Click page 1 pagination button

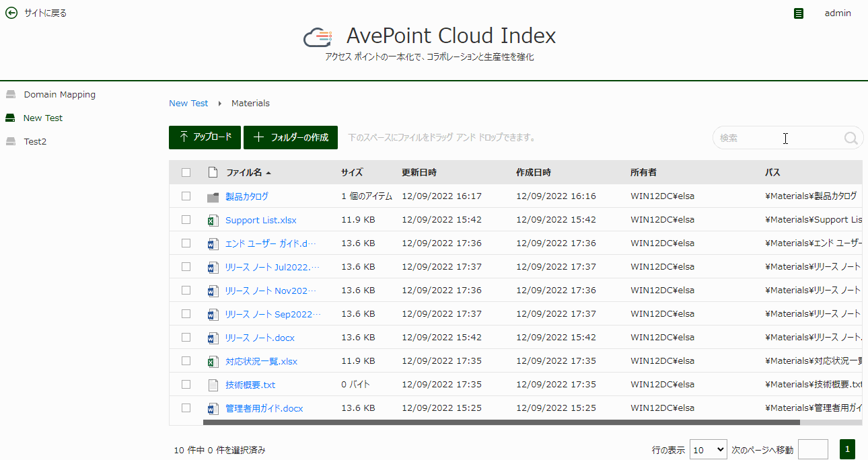tap(847, 449)
